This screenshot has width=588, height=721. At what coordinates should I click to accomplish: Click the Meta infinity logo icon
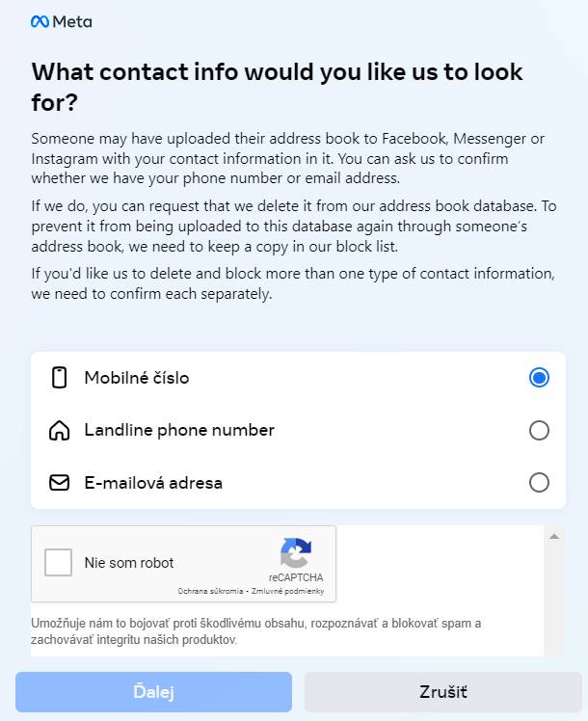(x=40, y=21)
